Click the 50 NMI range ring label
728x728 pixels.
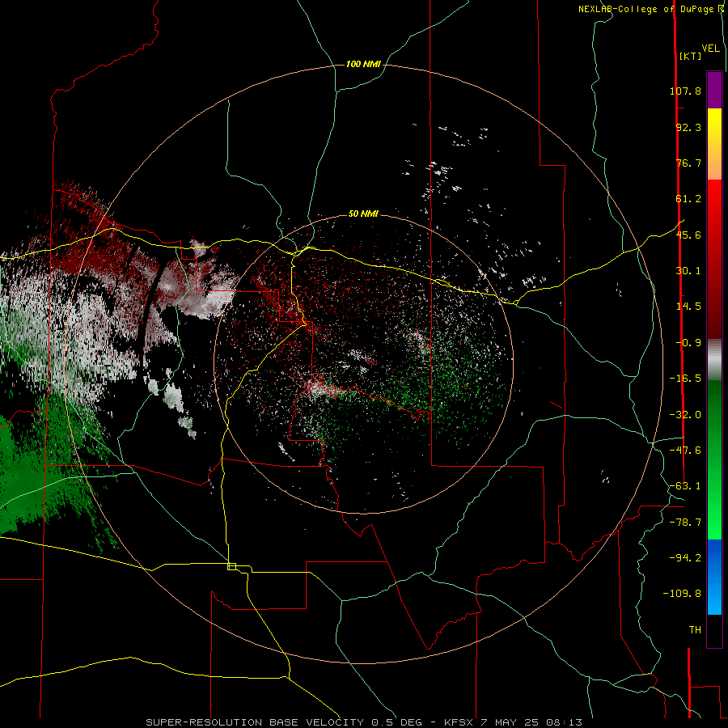363,214
